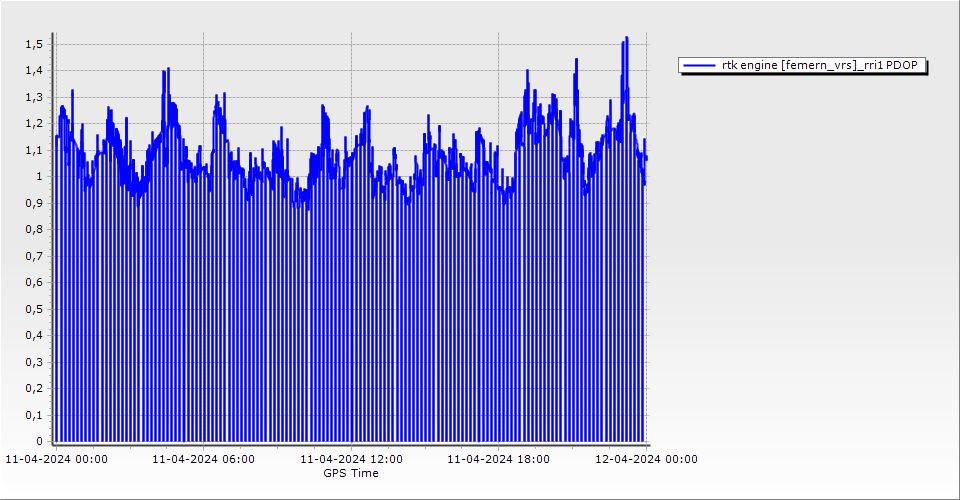The image size is (960, 500).
Task: Click the '0,3' y-axis tick label
Action: pos(34,362)
